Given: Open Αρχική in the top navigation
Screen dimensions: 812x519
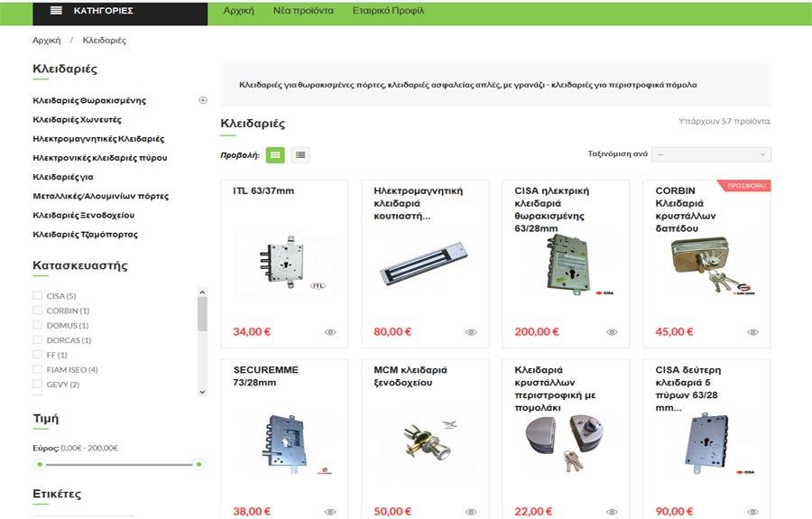Looking at the screenshot, I should (239, 10).
